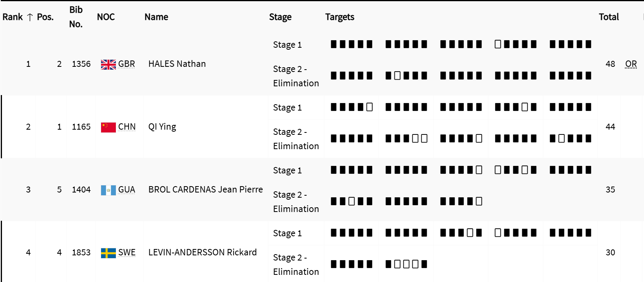This screenshot has height=282, width=644.
Task: Click the Guatemala flag icon
Action: point(108,190)
